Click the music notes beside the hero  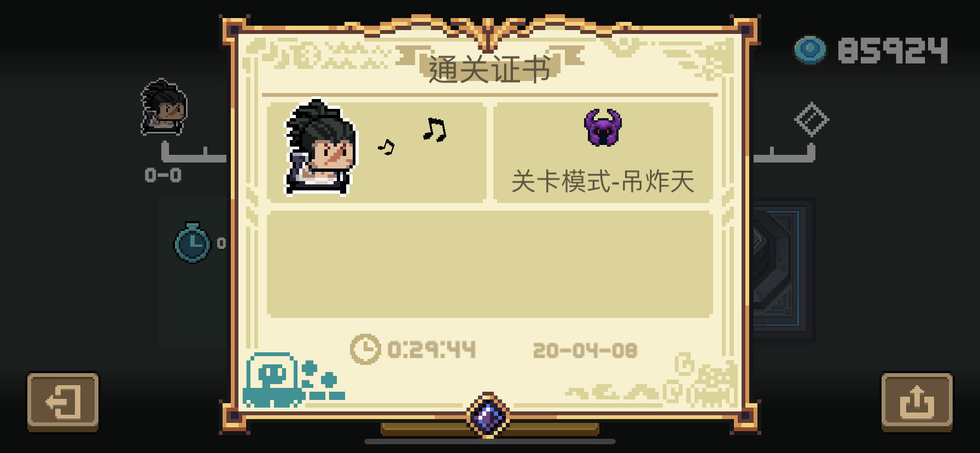(x=413, y=137)
